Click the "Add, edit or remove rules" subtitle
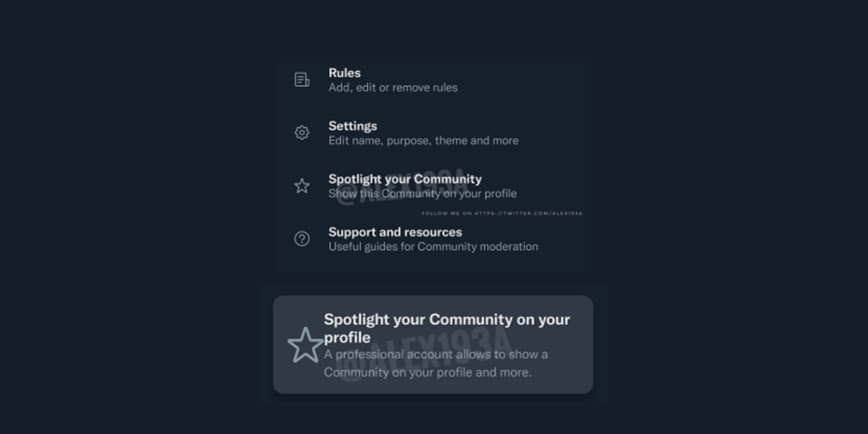The image size is (868, 434). point(392,88)
